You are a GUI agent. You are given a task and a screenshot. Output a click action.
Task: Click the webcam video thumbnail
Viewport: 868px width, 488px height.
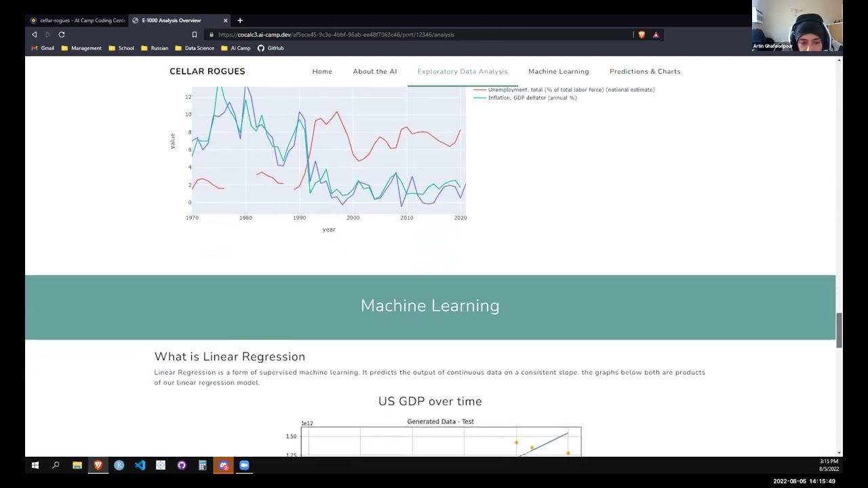coord(797,26)
